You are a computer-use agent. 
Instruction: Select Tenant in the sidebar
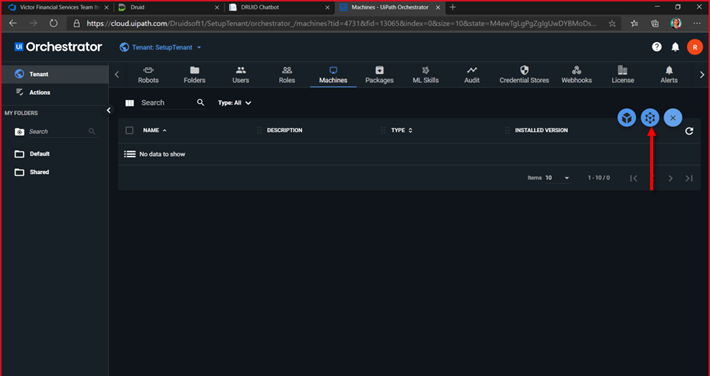pos(55,74)
